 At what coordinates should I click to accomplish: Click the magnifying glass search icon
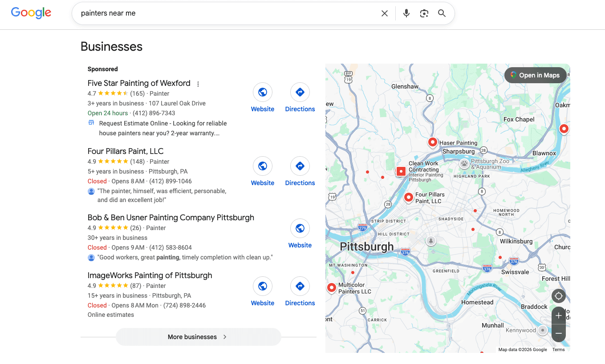pos(442,13)
